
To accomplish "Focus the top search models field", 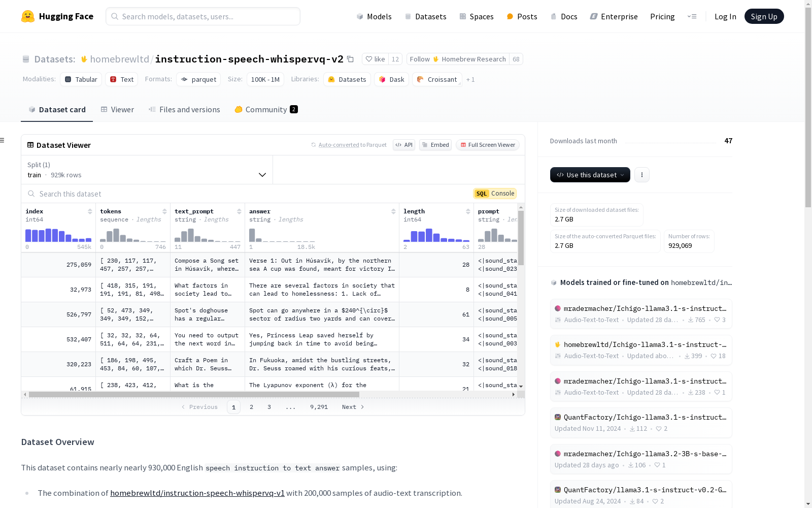I will coord(203,16).
